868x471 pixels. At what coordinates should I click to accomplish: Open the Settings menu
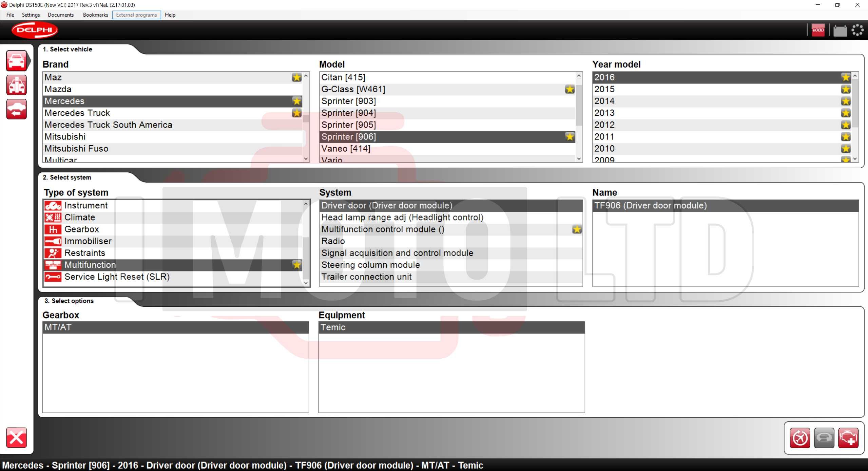pyautogui.click(x=31, y=15)
